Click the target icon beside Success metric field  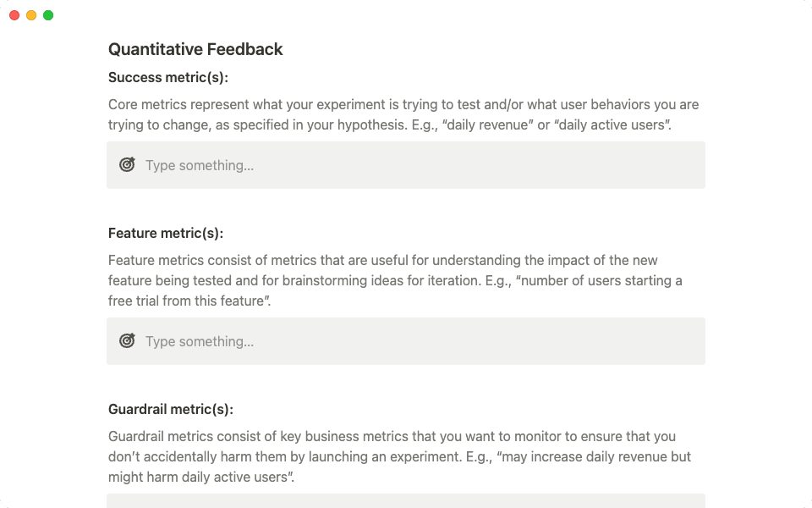point(127,164)
